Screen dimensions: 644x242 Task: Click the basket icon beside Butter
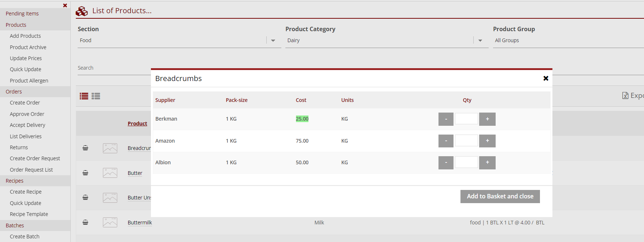[85, 173]
